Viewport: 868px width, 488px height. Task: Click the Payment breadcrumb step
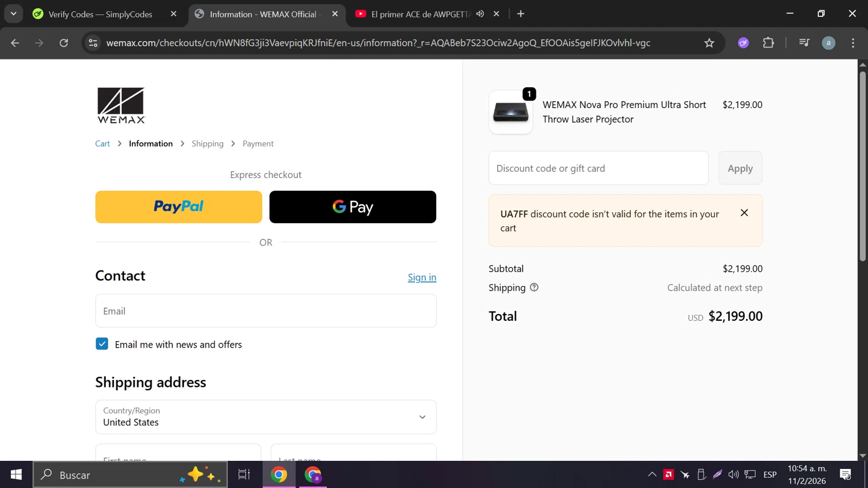[x=258, y=143]
